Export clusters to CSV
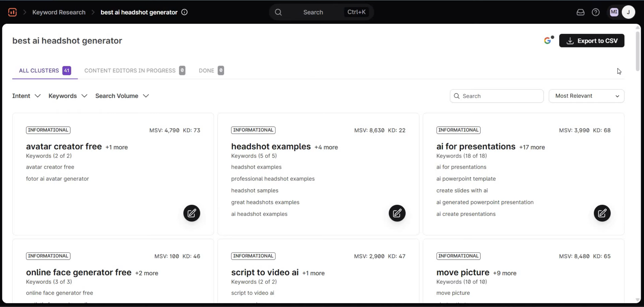 pos(592,40)
